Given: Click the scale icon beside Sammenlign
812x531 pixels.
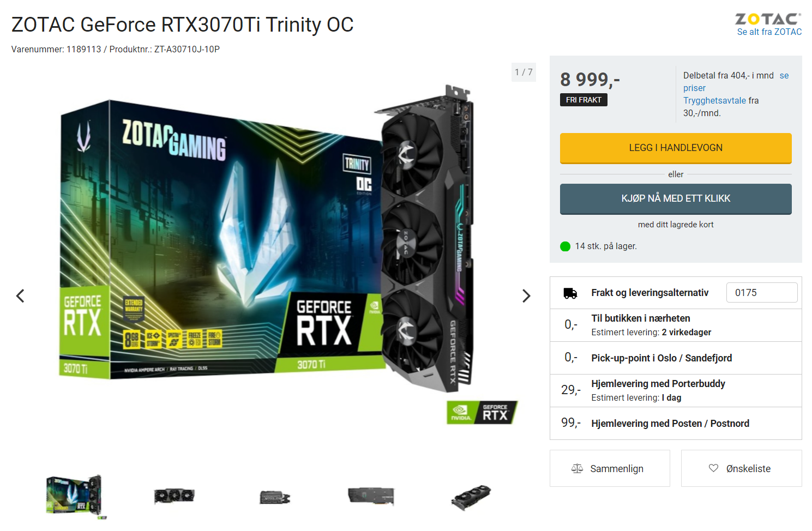Looking at the screenshot, I should tap(577, 468).
